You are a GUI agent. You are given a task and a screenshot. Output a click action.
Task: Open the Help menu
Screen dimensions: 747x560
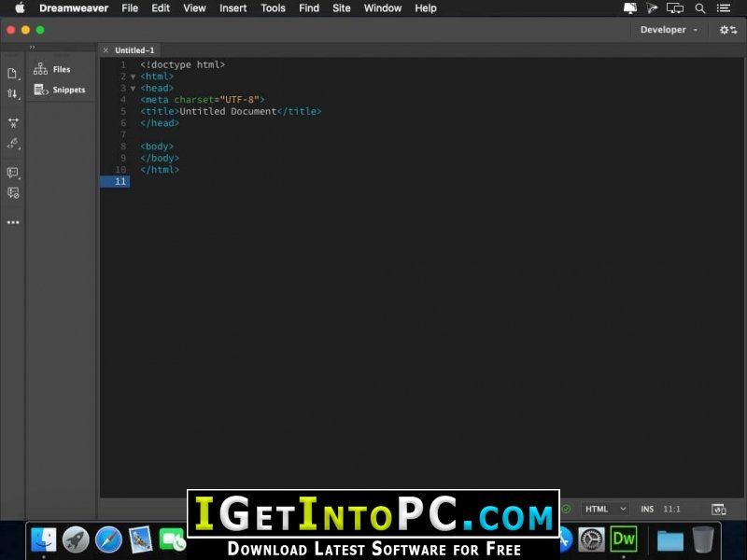pyautogui.click(x=426, y=8)
